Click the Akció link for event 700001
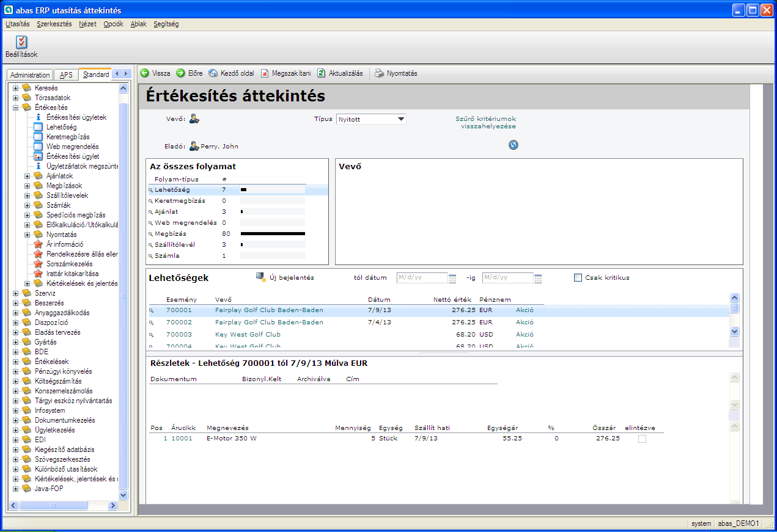 point(525,310)
